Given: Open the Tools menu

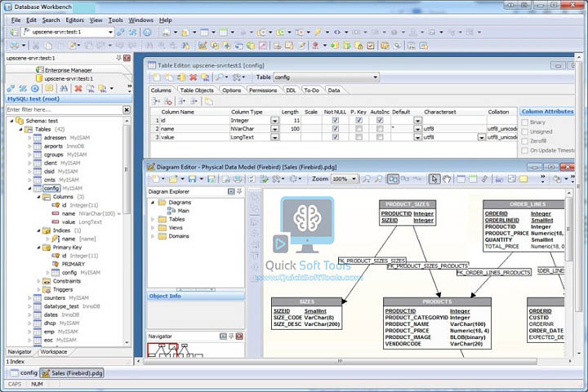Looking at the screenshot, I should (115, 20).
